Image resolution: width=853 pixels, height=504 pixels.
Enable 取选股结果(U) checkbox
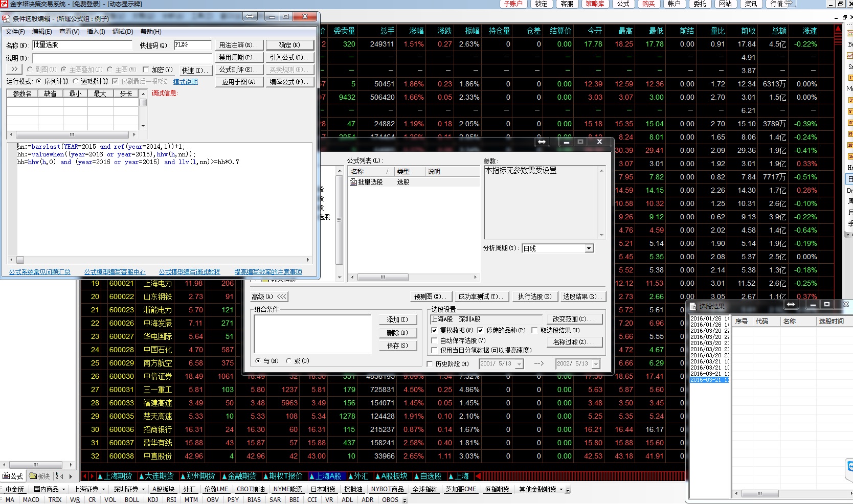534,330
